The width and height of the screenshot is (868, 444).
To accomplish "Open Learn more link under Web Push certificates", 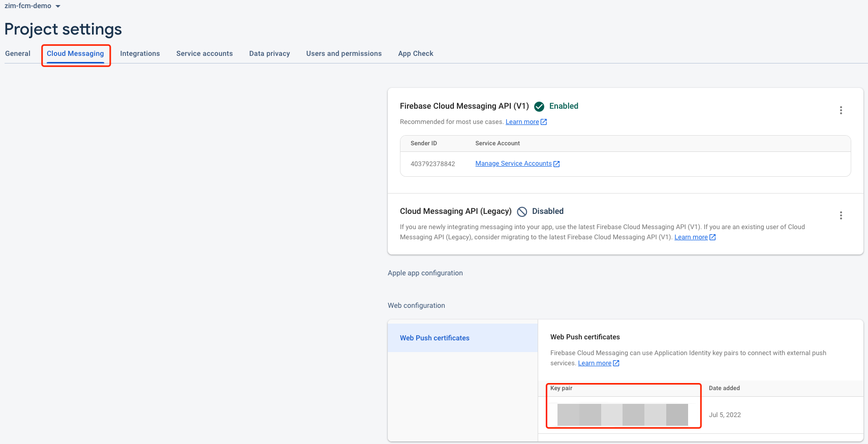I will tap(595, 363).
